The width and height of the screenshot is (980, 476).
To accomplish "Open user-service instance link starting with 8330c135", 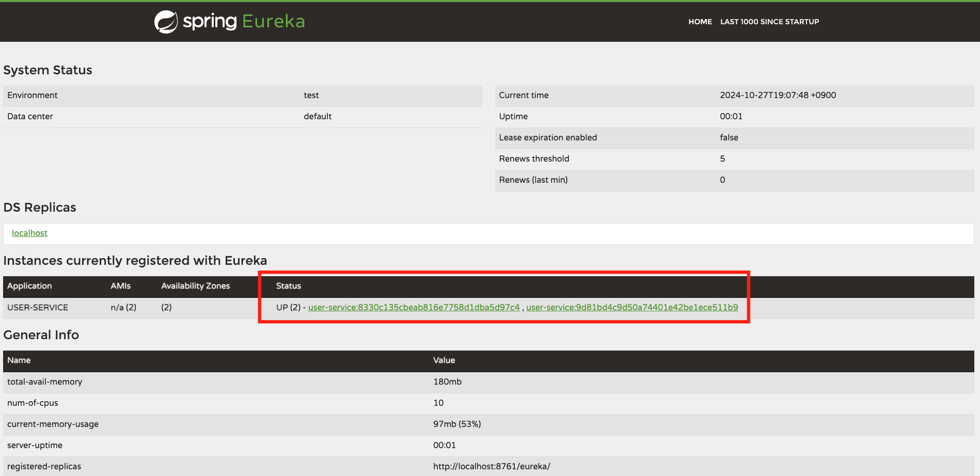I will (x=414, y=308).
